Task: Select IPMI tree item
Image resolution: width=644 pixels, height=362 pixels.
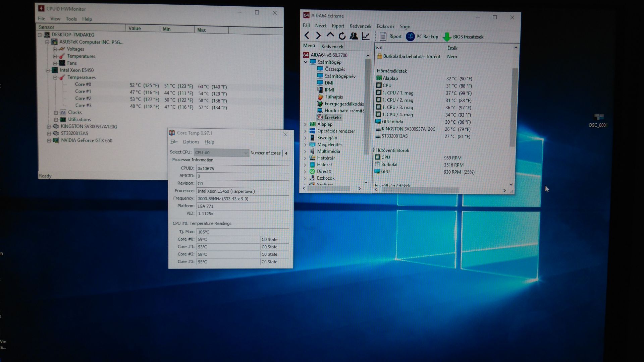Action: [329, 90]
